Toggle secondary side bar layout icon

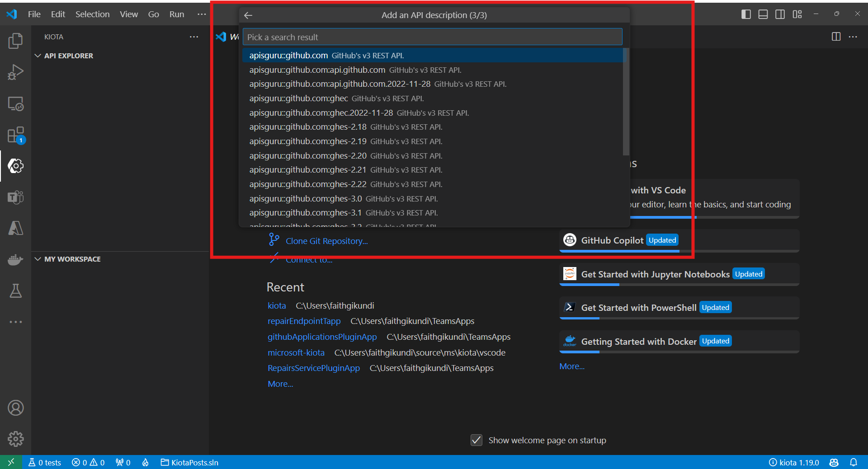(780, 14)
